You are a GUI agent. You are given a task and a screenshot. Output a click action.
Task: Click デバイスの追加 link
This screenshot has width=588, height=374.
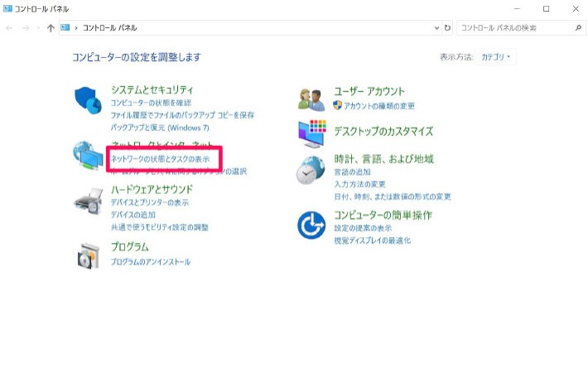133,215
